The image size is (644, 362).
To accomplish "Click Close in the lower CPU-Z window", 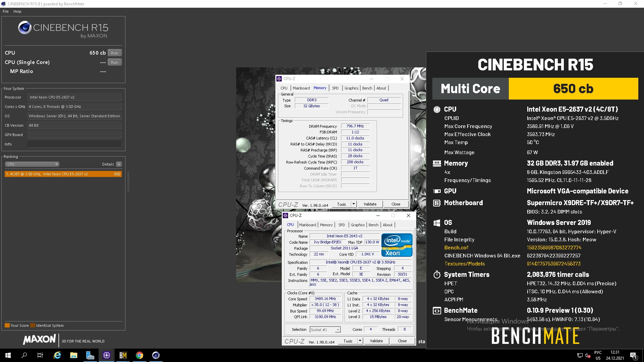I will pyautogui.click(x=402, y=341).
